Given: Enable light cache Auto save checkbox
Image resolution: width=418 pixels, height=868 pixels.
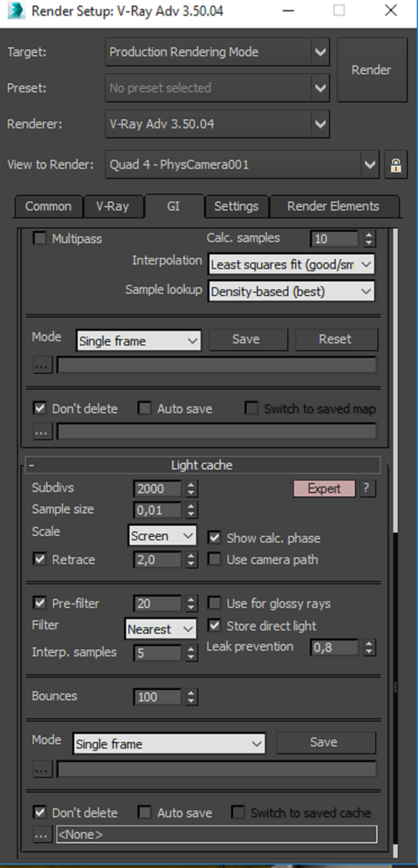Looking at the screenshot, I should click(145, 813).
